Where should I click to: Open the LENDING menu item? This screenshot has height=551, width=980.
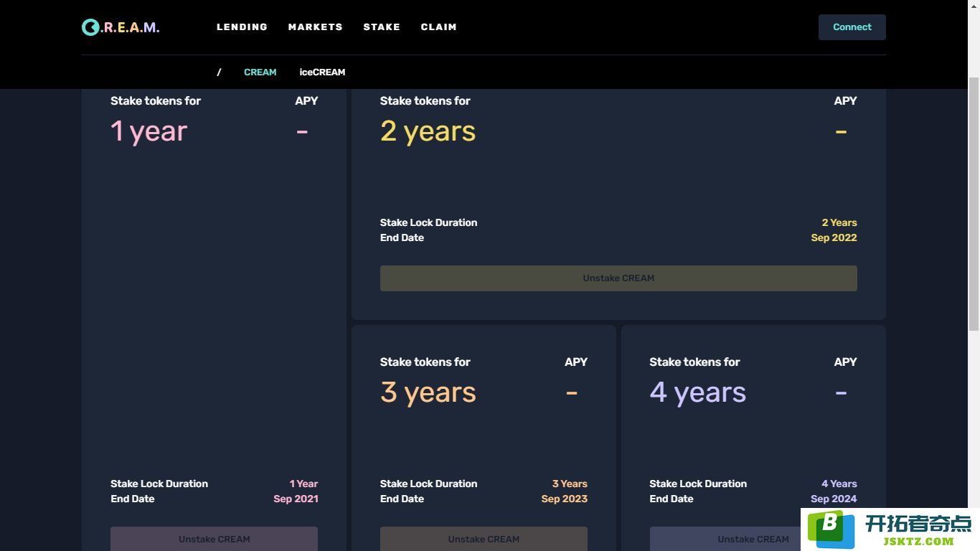(242, 27)
